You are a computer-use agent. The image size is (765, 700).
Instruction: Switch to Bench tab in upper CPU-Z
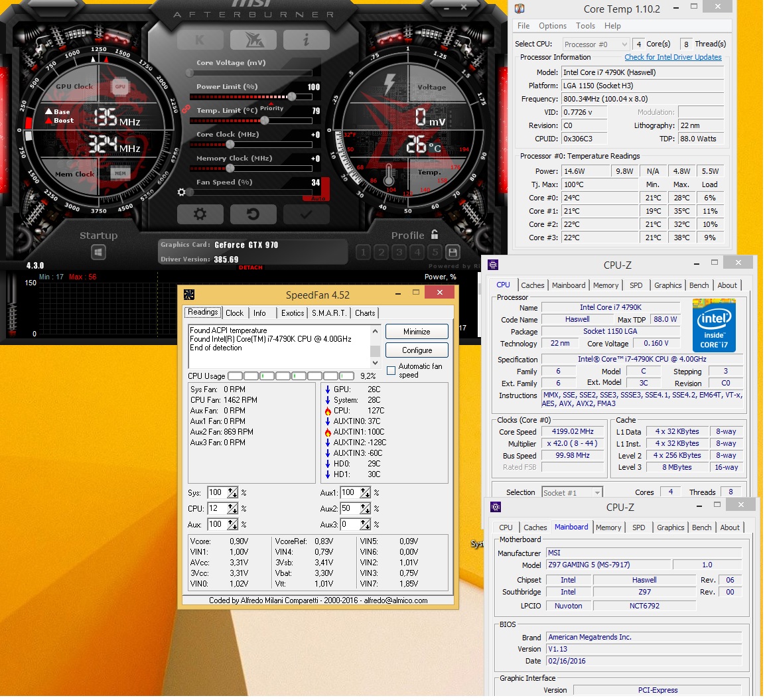pos(699,285)
